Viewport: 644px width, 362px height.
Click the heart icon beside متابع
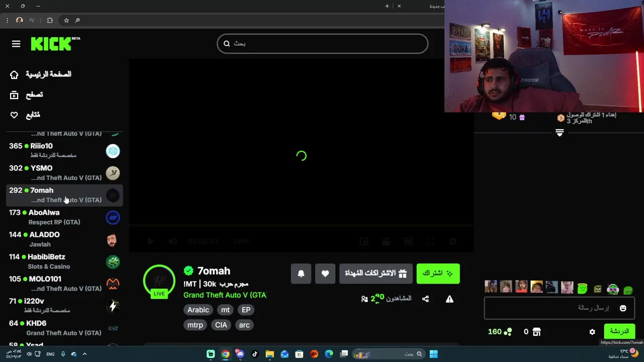point(14,115)
